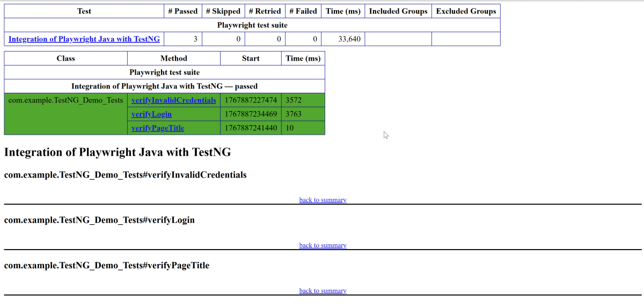Jump to the verifyInvalidCredentials method link
Viewport: 644px width, 307px height.
pos(173,100)
